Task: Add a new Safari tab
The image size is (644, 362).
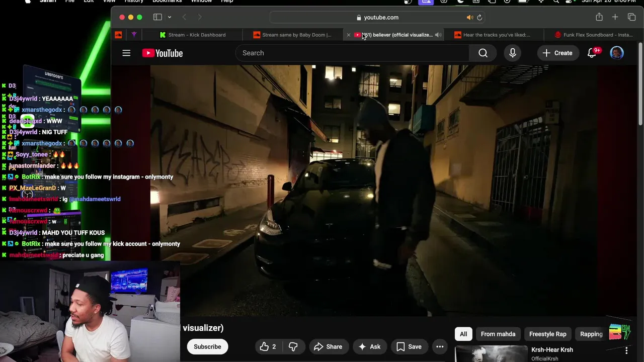Action: 615,17
